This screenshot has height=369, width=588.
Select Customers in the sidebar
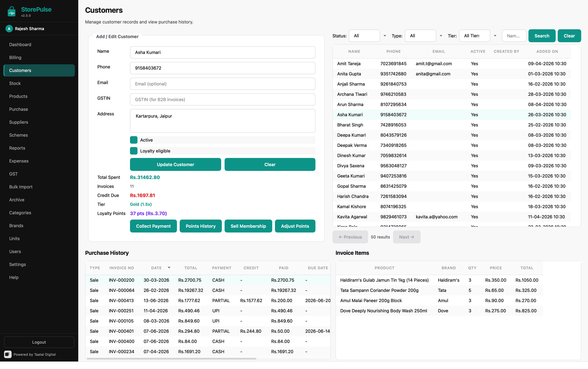39,70
